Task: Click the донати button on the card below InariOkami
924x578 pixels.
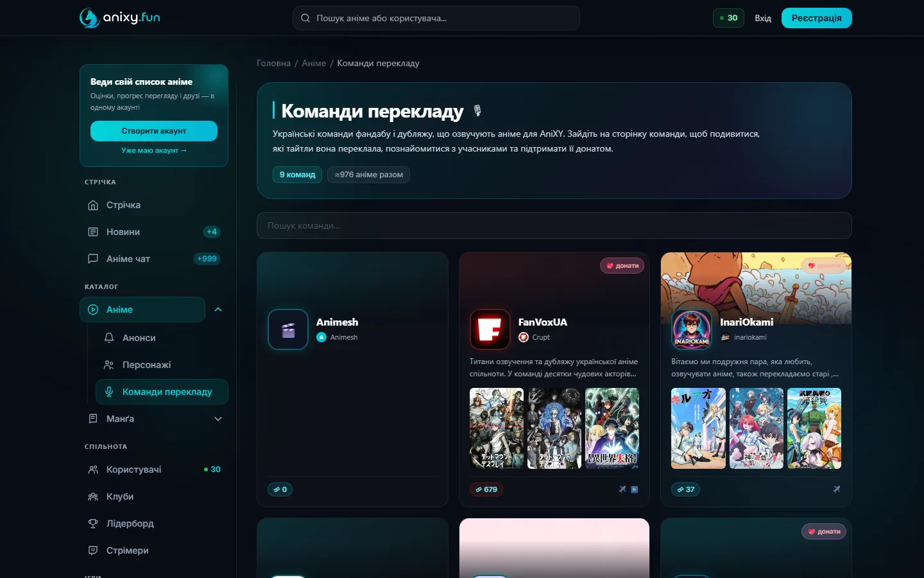Action: click(x=824, y=532)
